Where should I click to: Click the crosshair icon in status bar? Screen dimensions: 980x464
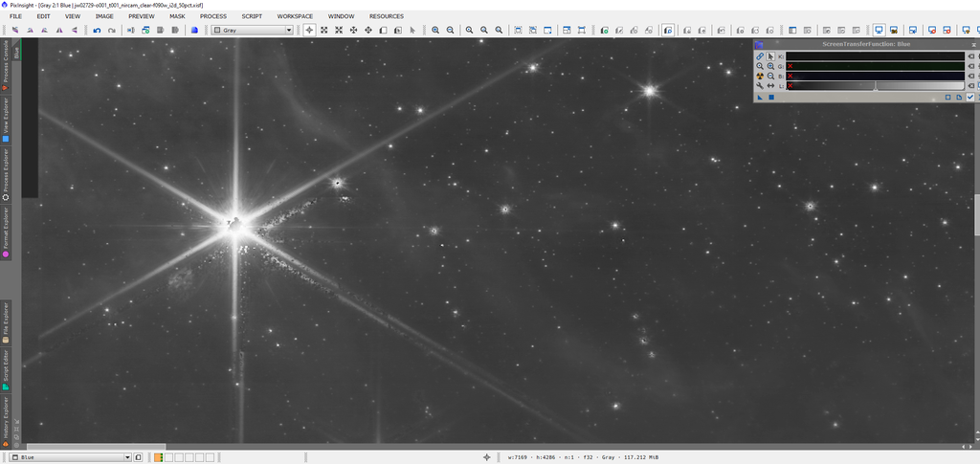pos(487,457)
